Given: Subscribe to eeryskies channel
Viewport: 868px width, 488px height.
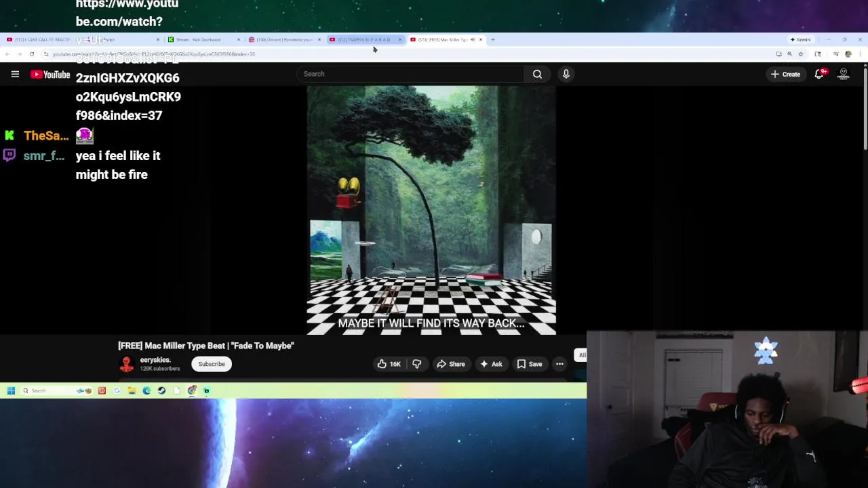Looking at the screenshot, I should [212, 364].
